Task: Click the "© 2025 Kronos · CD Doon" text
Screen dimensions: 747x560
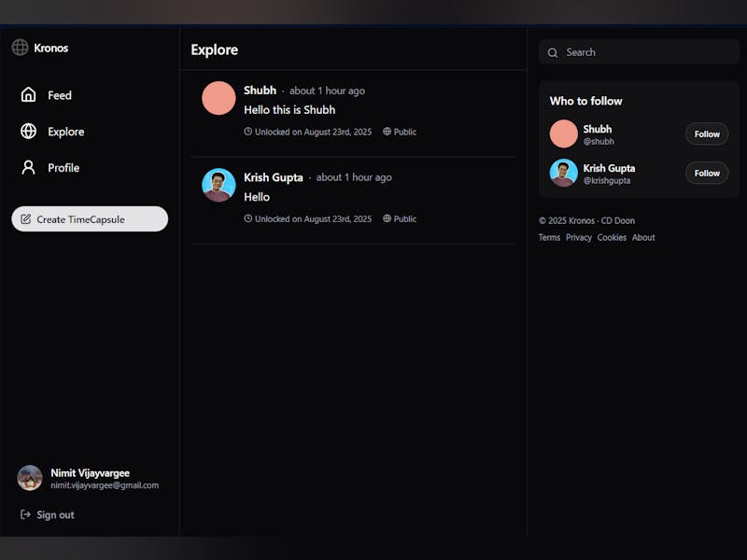Action: coord(587,220)
